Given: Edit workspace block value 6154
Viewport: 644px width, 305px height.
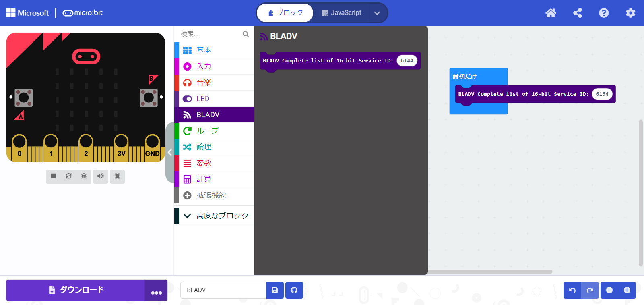Looking at the screenshot, I should click(602, 94).
